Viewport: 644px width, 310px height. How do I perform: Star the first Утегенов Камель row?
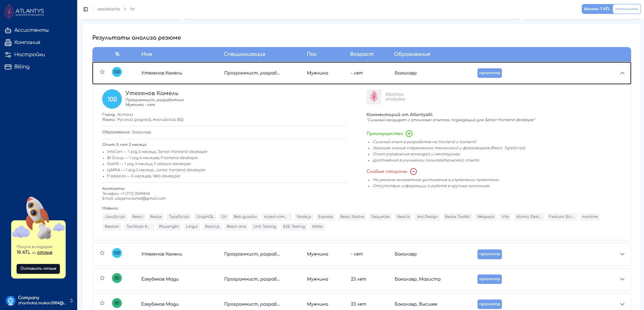[102, 72]
